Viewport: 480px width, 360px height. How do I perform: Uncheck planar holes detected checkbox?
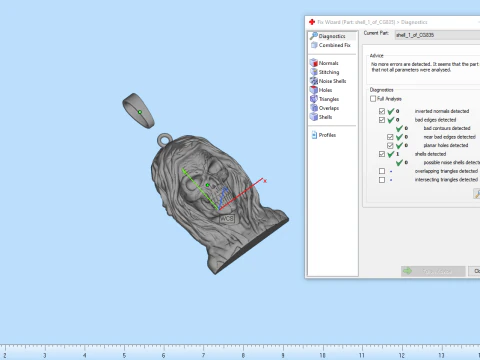(x=390, y=145)
